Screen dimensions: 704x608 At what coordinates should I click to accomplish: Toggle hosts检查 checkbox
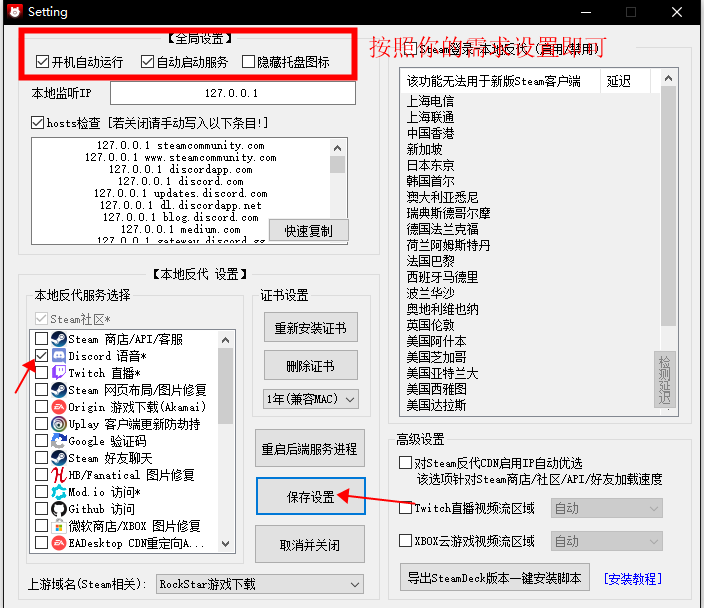click(38, 122)
